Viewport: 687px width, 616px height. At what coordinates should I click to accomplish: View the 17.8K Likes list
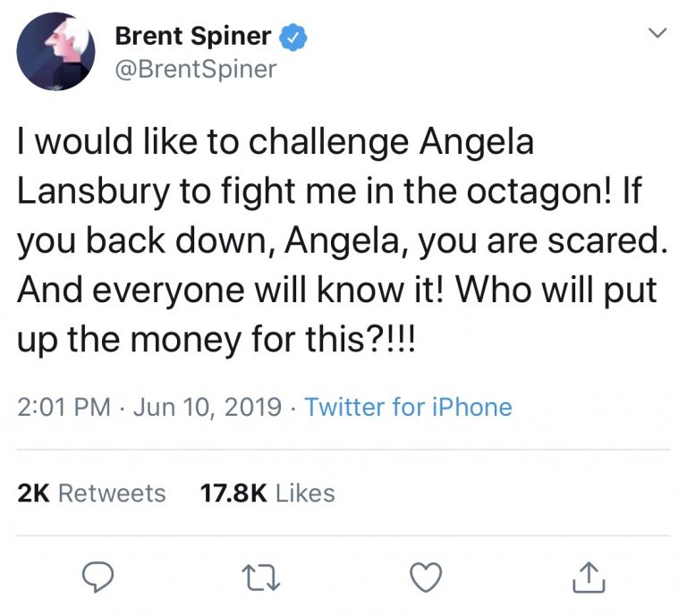264,493
